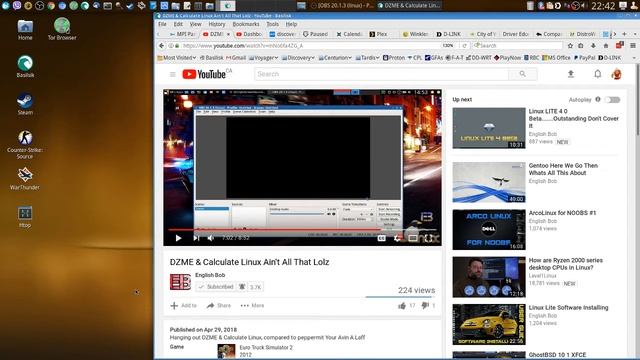Screen dimensions: 640x360
Task: Play the YouTube video
Action: [x=178, y=238]
